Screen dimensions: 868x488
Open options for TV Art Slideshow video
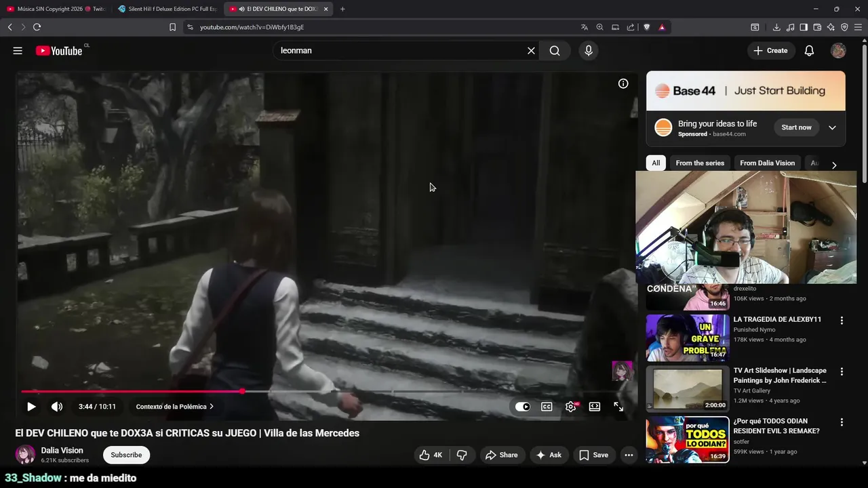842,371
